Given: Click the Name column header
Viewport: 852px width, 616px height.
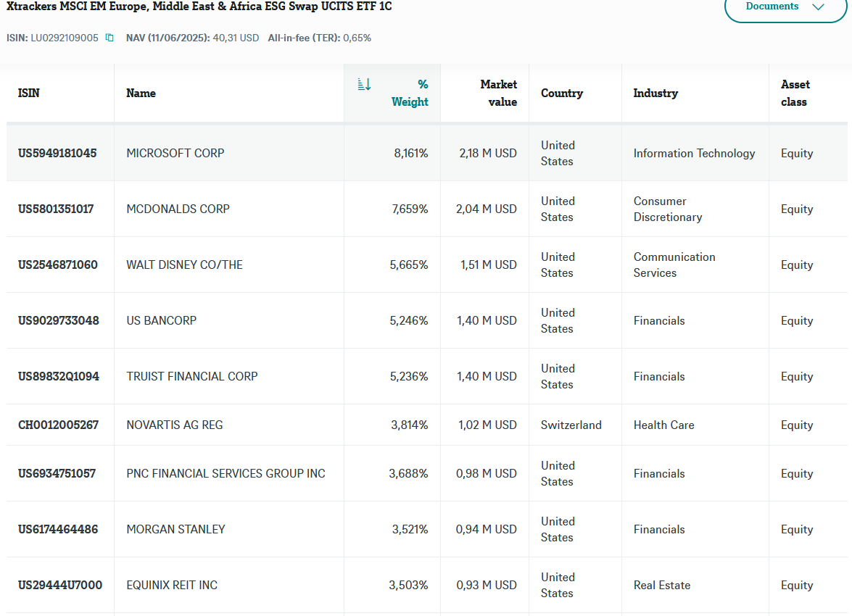Looking at the screenshot, I should [x=141, y=93].
